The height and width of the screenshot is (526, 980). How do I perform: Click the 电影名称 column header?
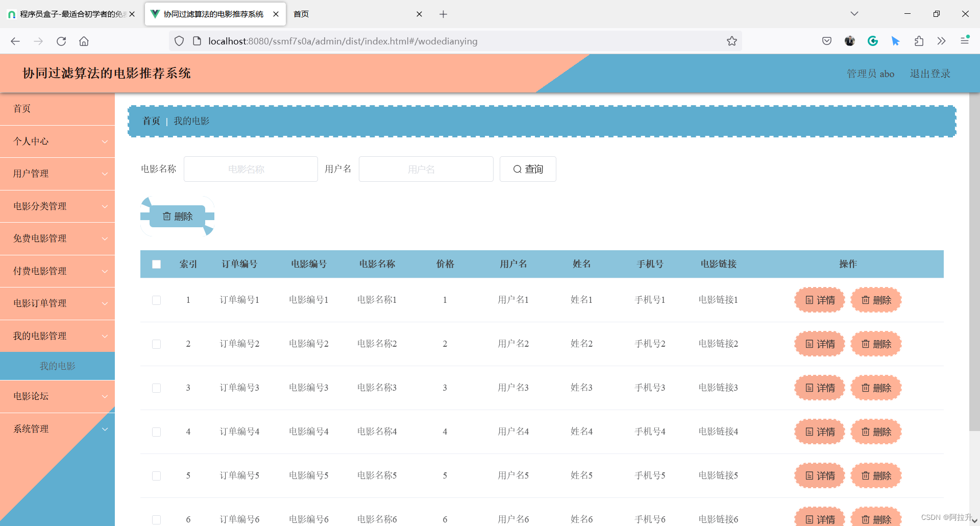point(377,264)
